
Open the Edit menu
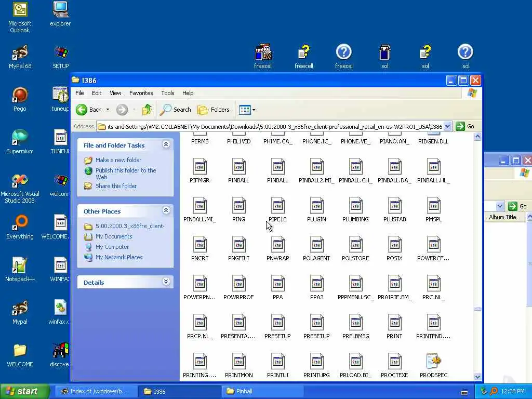point(97,93)
